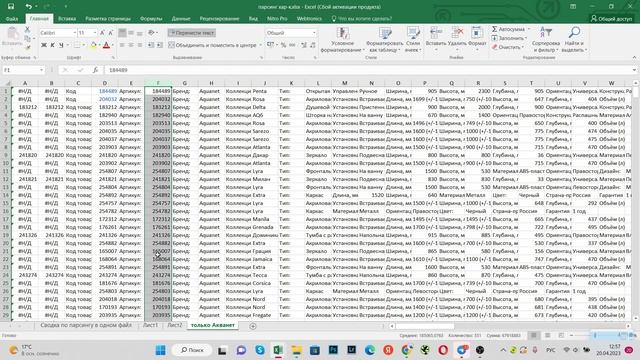
Task: Decrease font size with the smaller A
Action: (x=111, y=33)
